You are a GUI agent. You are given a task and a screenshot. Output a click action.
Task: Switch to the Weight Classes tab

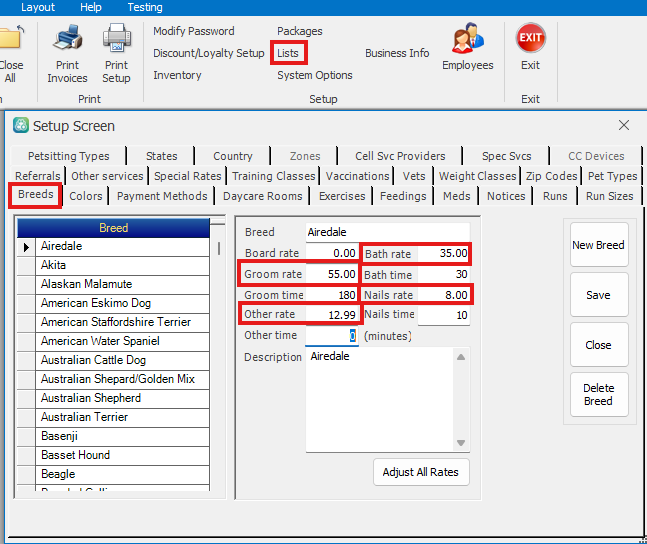(x=477, y=176)
